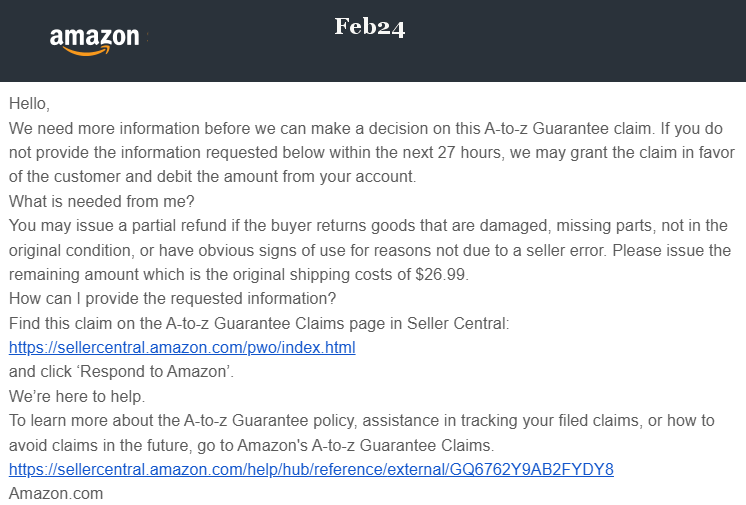This screenshot has height=505, width=746.
Task: Open the help hub GQ6762Y9AB2FYDY8 link
Action: [311, 469]
